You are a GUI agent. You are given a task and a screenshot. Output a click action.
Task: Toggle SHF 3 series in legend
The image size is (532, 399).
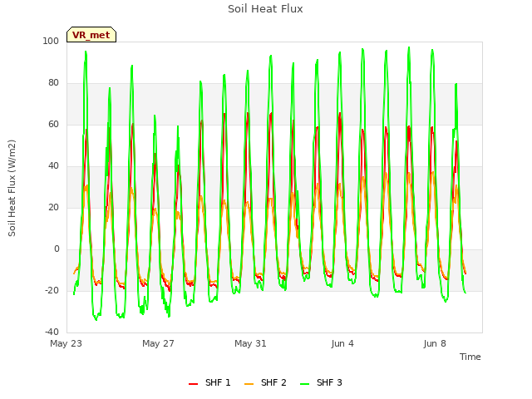pos(321,382)
